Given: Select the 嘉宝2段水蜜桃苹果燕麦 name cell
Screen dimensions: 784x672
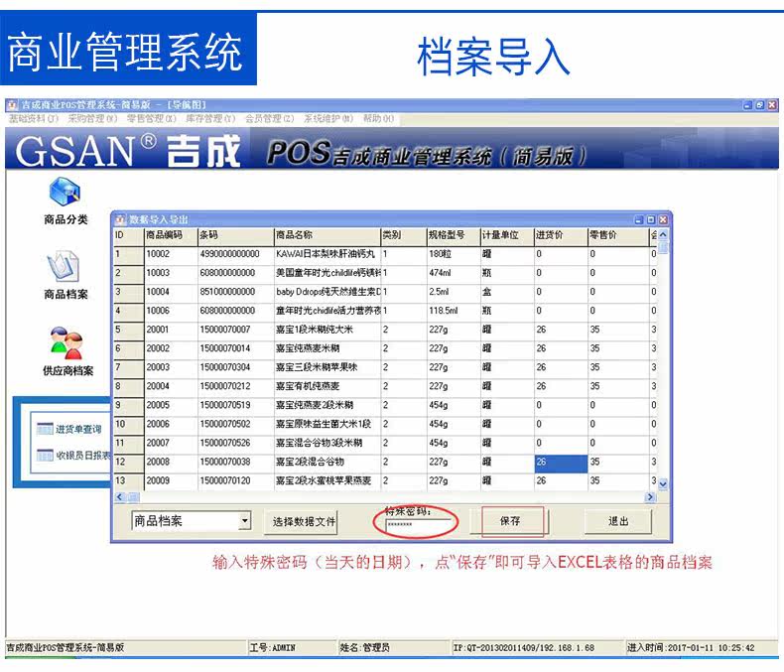Looking at the screenshot, I should [327, 481].
